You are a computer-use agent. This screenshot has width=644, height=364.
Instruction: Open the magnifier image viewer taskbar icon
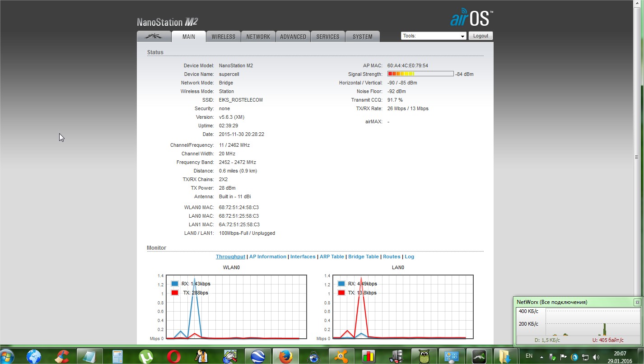[x=229, y=356]
